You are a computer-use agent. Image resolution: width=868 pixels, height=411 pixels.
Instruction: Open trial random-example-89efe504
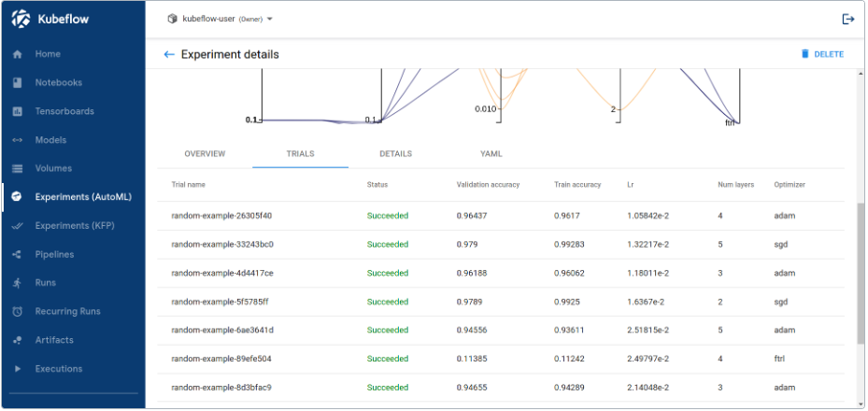pyautogui.click(x=222, y=359)
